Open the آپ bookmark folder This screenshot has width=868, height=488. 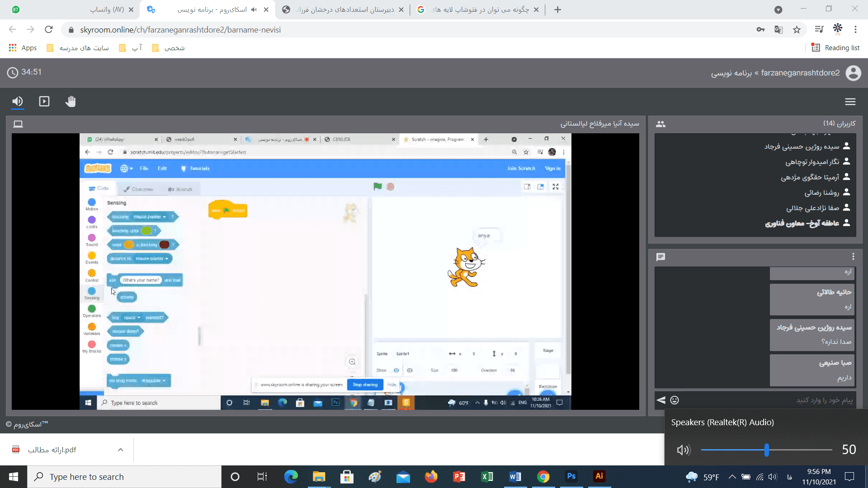[130, 48]
